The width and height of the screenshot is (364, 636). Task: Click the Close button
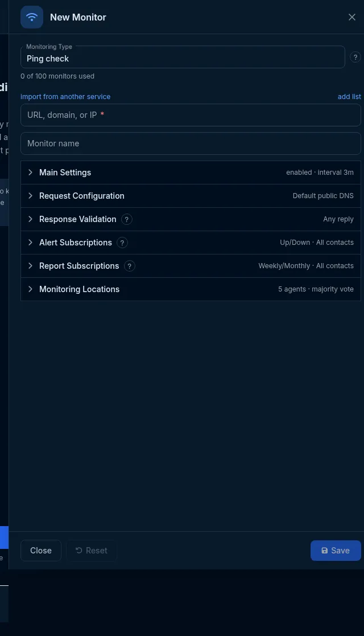click(x=41, y=551)
